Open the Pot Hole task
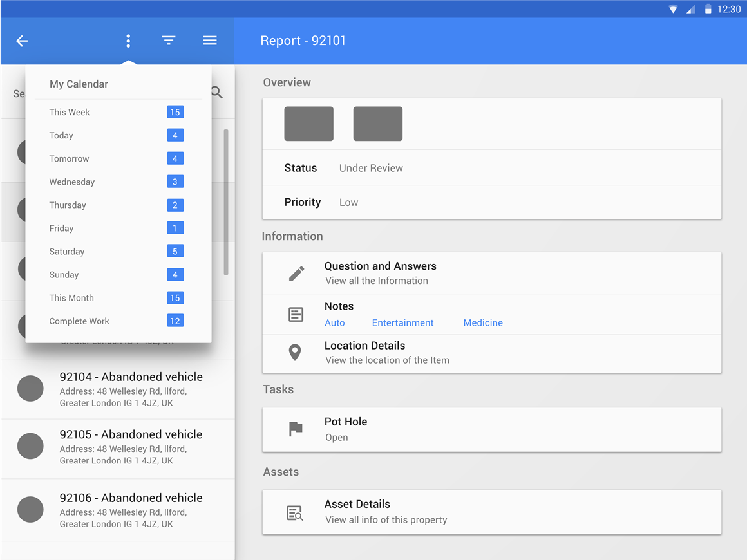Viewport: 747px width, 560px height. point(491,429)
